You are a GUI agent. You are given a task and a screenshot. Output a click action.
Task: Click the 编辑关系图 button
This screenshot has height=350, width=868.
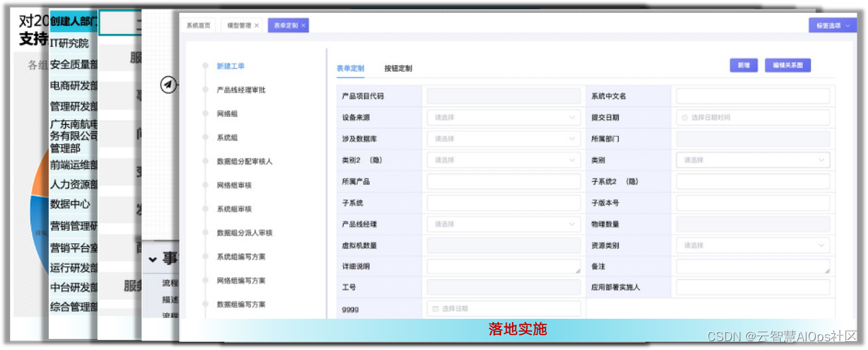(787, 66)
